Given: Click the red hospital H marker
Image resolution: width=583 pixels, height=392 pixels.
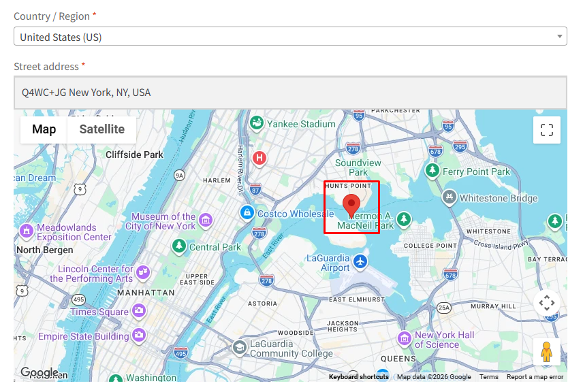Looking at the screenshot, I should (x=259, y=159).
